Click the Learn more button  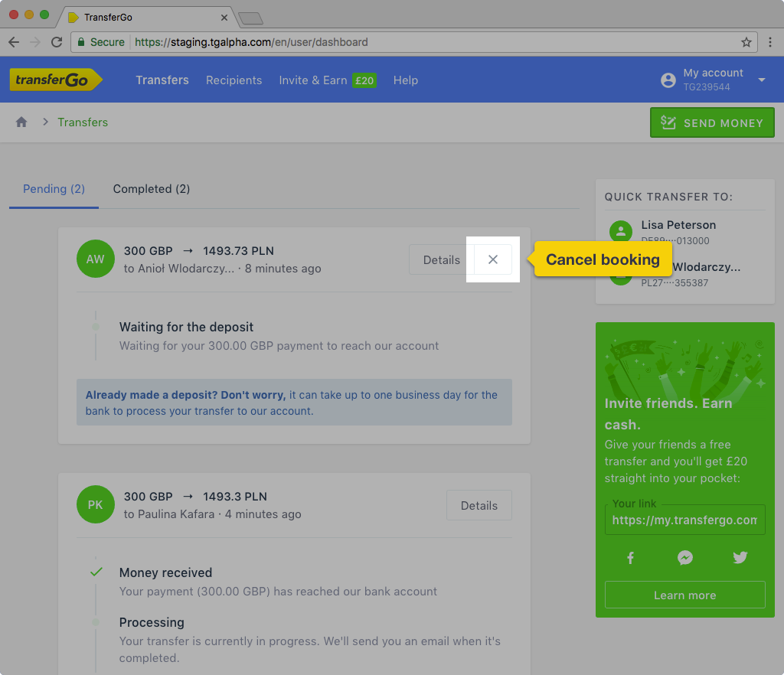(x=685, y=595)
